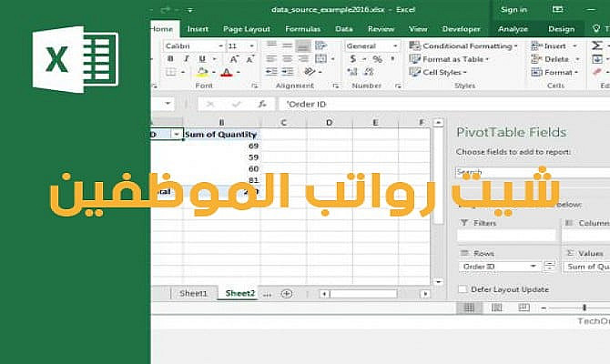Image resolution: width=610 pixels, height=364 pixels.
Task: Click Merge & Center icon
Action: tap(321, 59)
